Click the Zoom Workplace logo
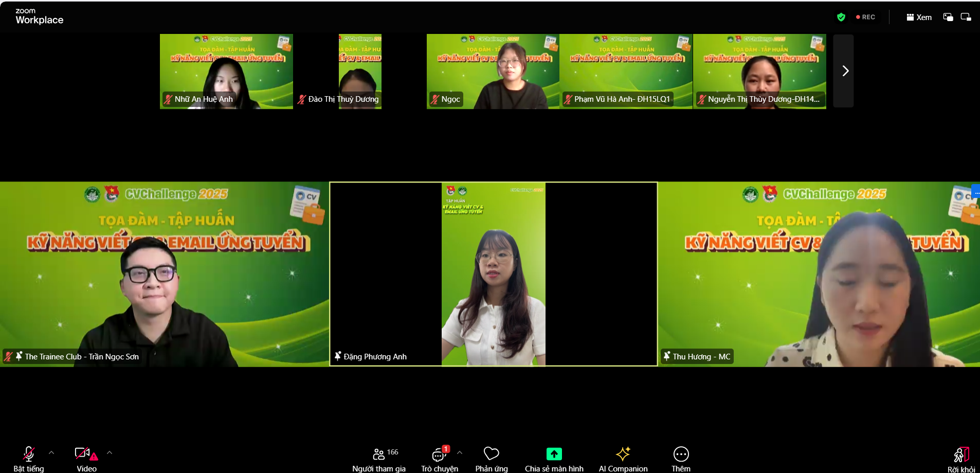The width and height of the screenshot is (980, 473). point(39,16)
